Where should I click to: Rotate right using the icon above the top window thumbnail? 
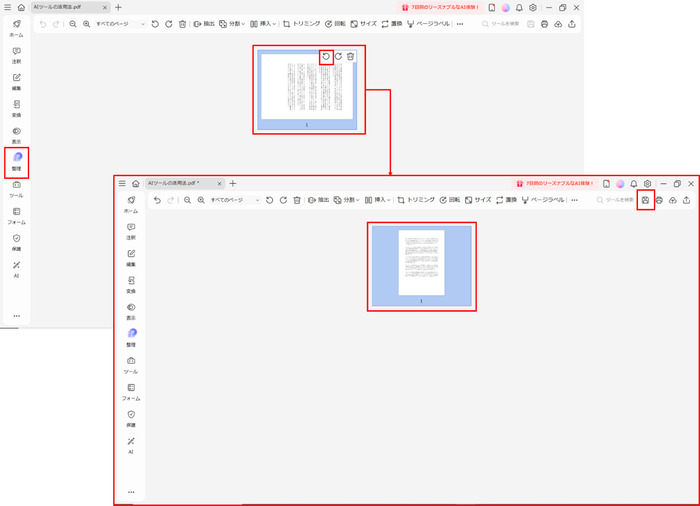click(x=338, y=57)
